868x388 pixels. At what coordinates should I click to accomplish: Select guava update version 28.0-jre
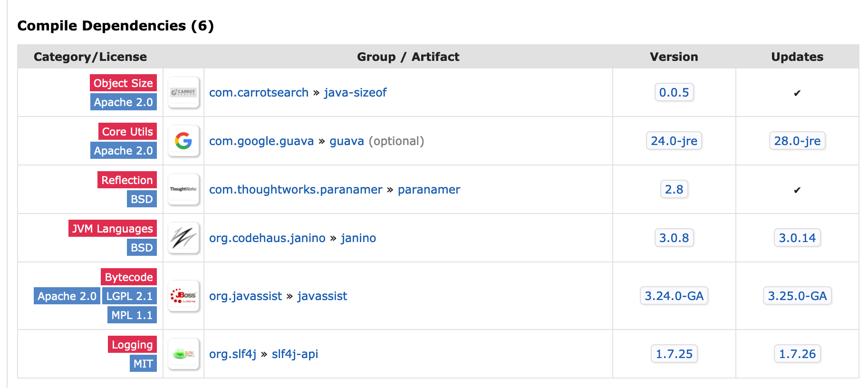click(797, 141)
